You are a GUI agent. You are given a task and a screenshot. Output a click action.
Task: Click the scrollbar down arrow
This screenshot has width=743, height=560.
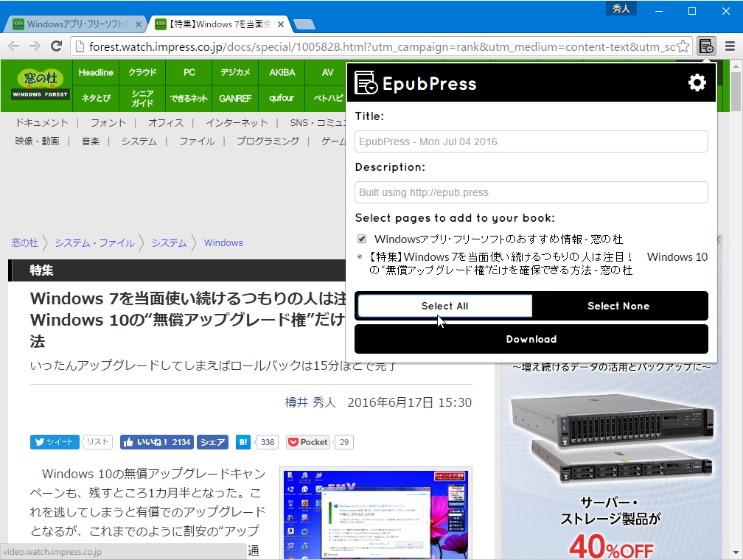pyautogui.click(x=736, y=553)
